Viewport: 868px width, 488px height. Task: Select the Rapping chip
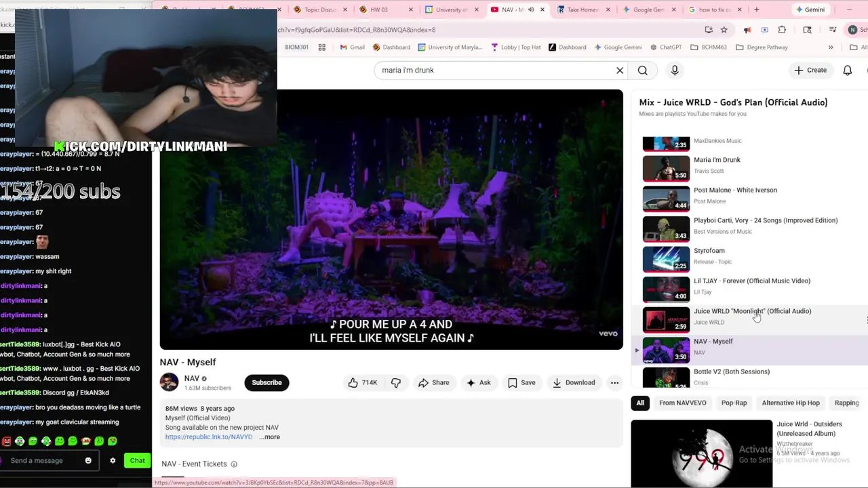coord(846,403)
